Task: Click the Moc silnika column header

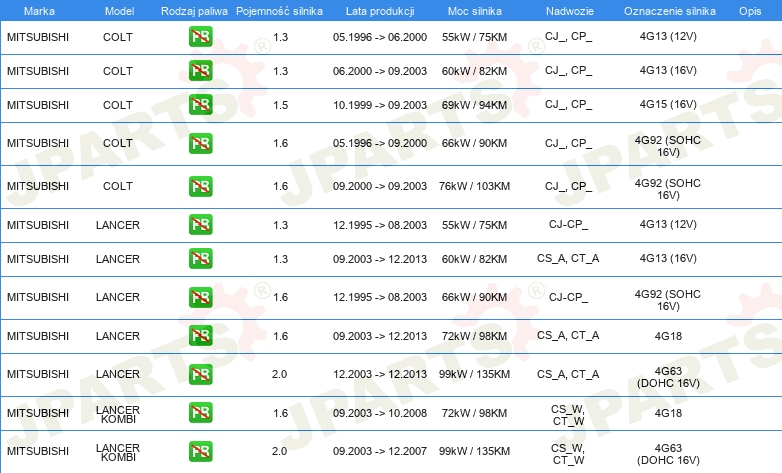Action: click(475, 11)
